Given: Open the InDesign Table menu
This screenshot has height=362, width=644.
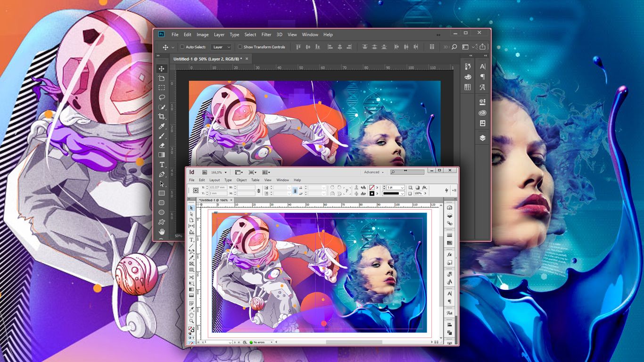Looking at the screenshot, I should tap(255, 180).
